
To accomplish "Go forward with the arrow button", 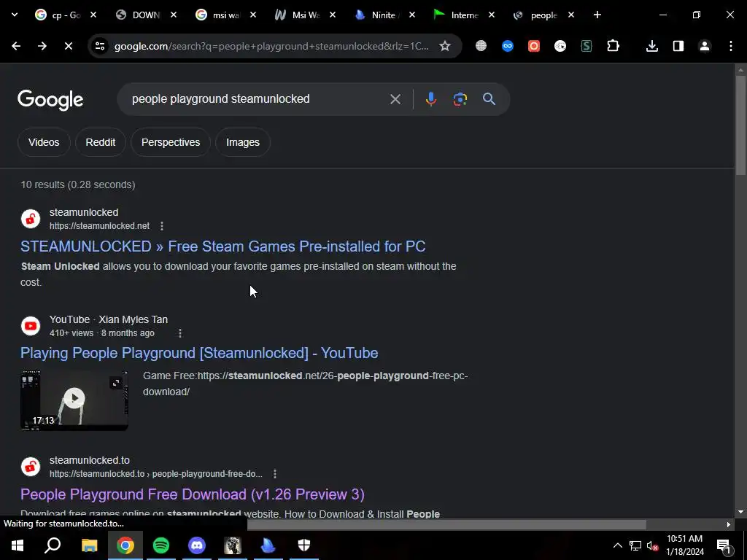I will point(42,46).
